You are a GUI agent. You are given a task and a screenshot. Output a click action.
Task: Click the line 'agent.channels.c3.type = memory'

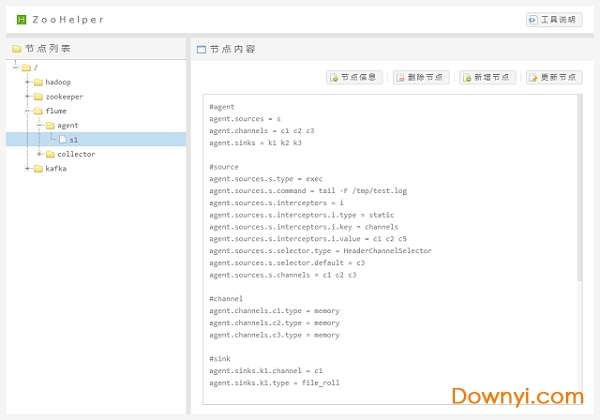[x=274, y=335]
